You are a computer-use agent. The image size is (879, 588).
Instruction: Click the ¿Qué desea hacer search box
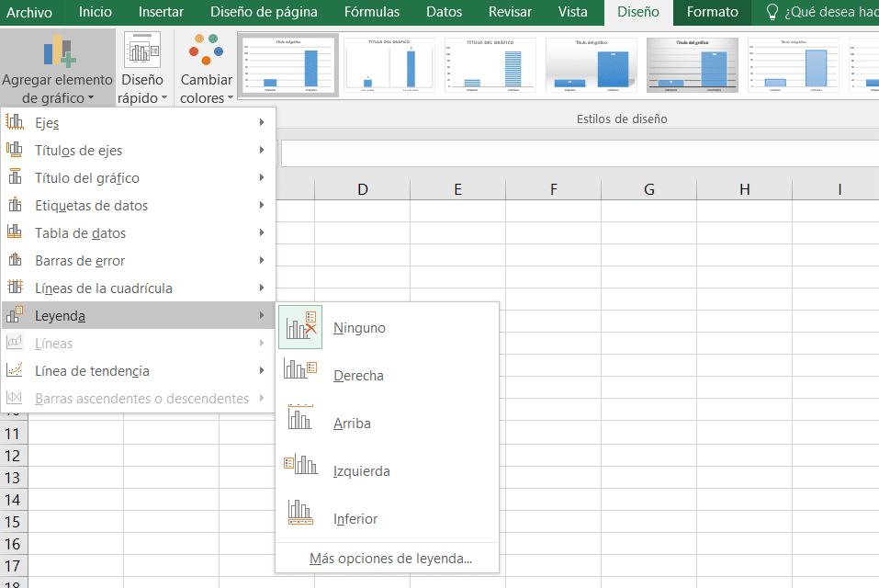pos(831,12)
